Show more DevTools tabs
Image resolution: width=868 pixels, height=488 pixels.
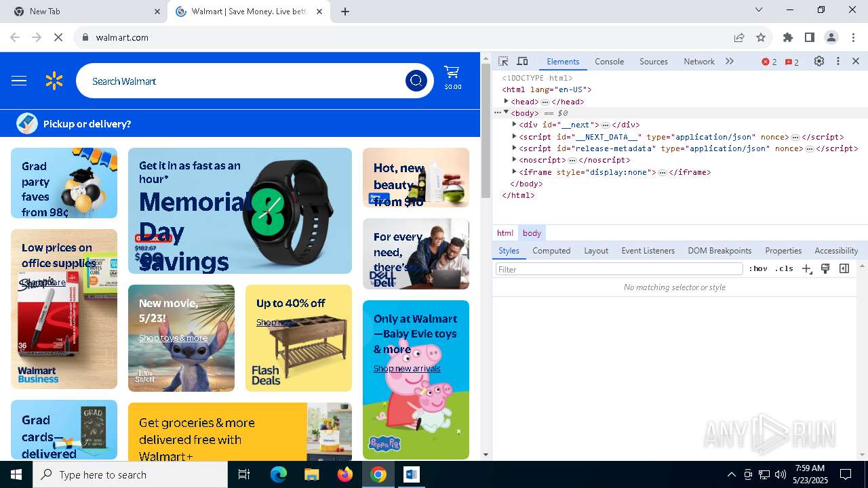point(730,61)
